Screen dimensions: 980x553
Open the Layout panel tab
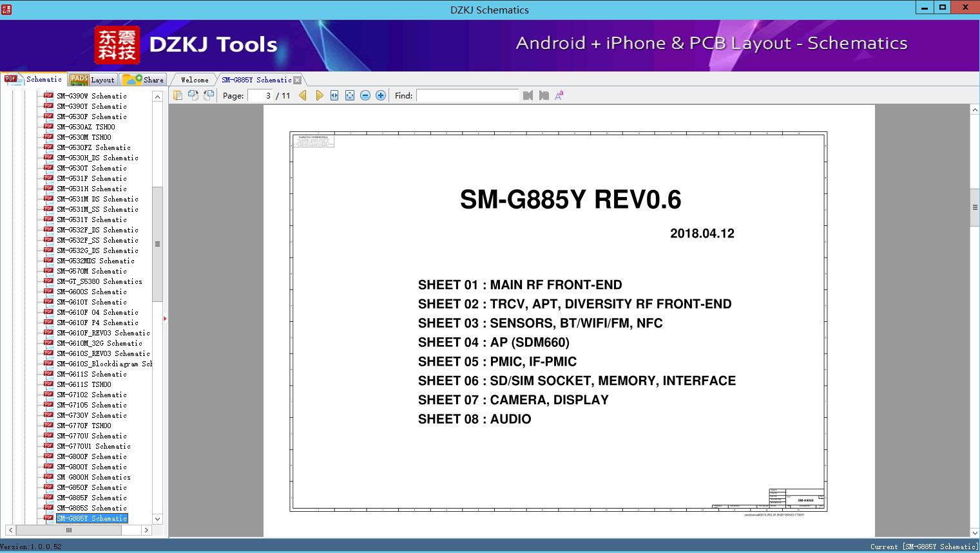click(93, 80)
